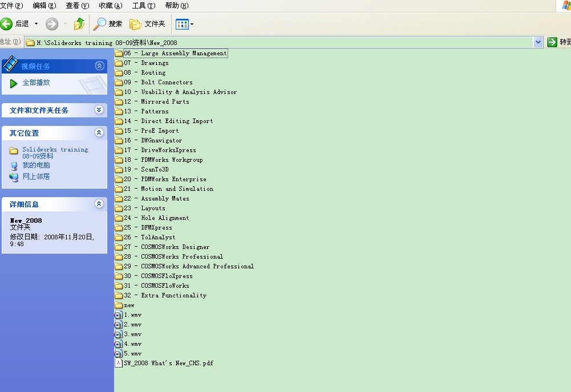Select video file 5.wmv
This screenshot has width=571, height=392.
128,353
